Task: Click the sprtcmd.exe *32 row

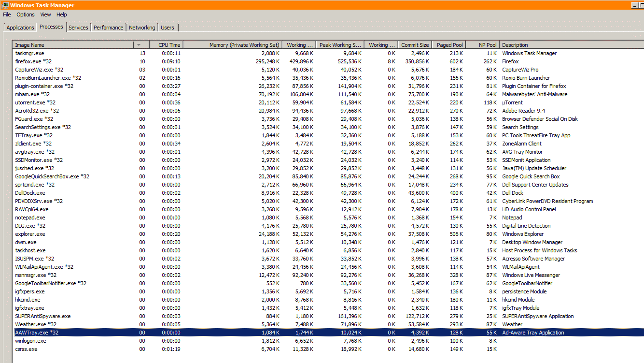Action: click(328, 185)
